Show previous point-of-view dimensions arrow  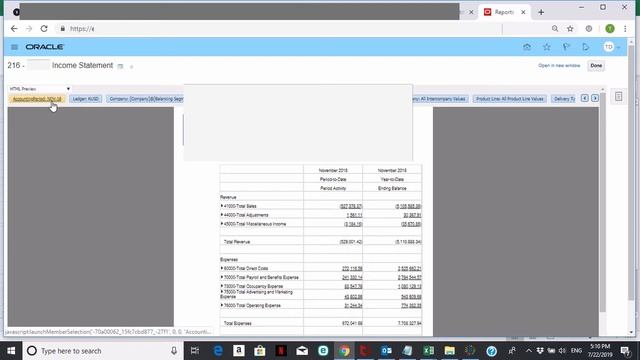[584, 98]
